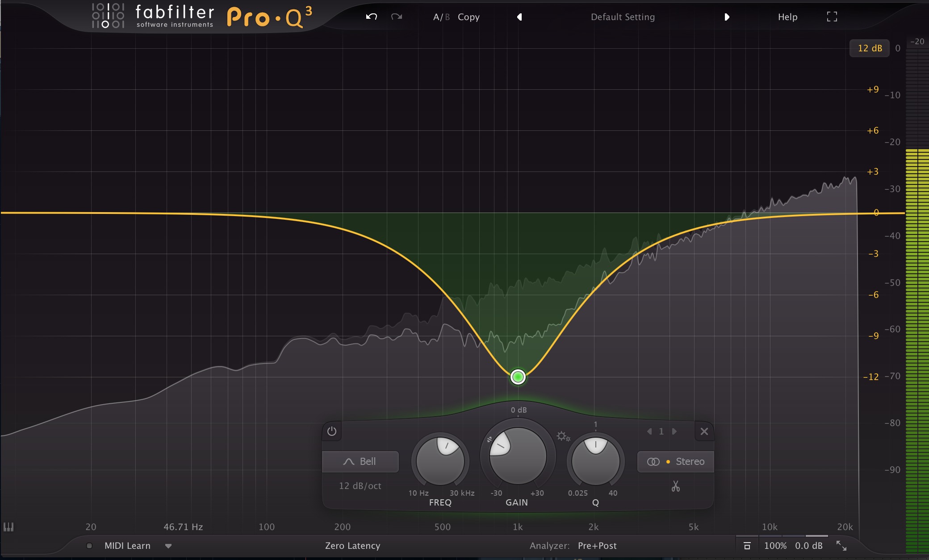Toggle the MIDI Learn indicator dot
Screen dimensions: 929x560
click(x=89, y=546)
